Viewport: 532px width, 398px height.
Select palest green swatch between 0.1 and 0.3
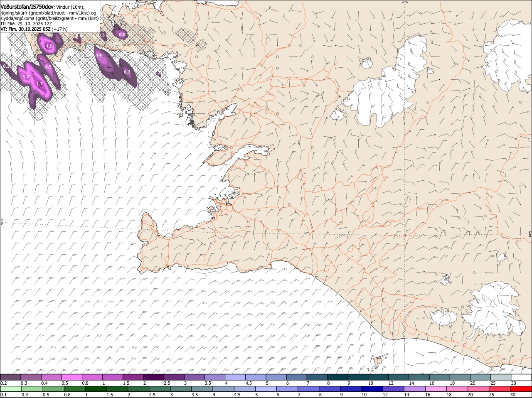click(x=11, y=389)
